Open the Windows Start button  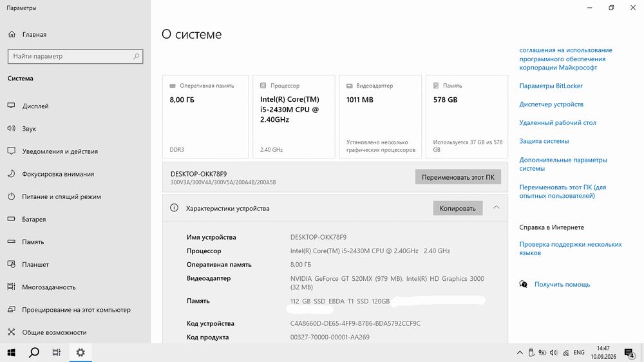pos(12,352)
